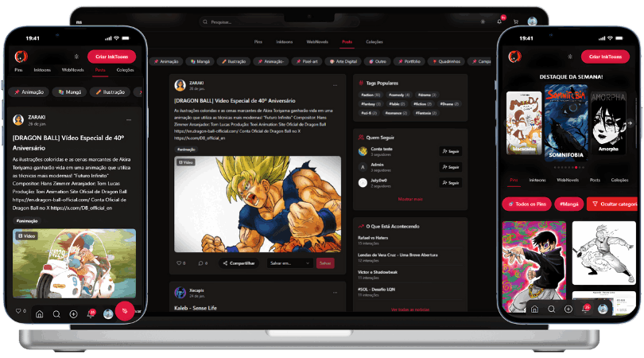
Task: Open shopping cart icon in laptop header
Action: 516,21
